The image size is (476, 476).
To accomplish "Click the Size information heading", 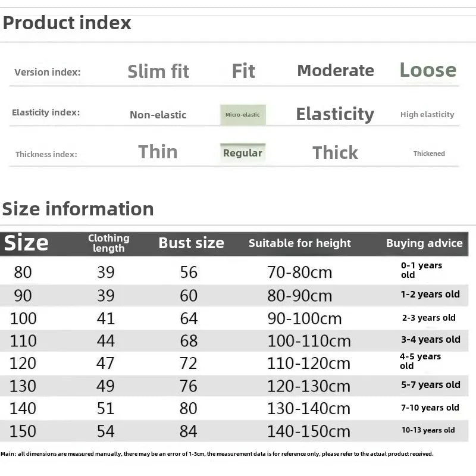I will [78, 209].
